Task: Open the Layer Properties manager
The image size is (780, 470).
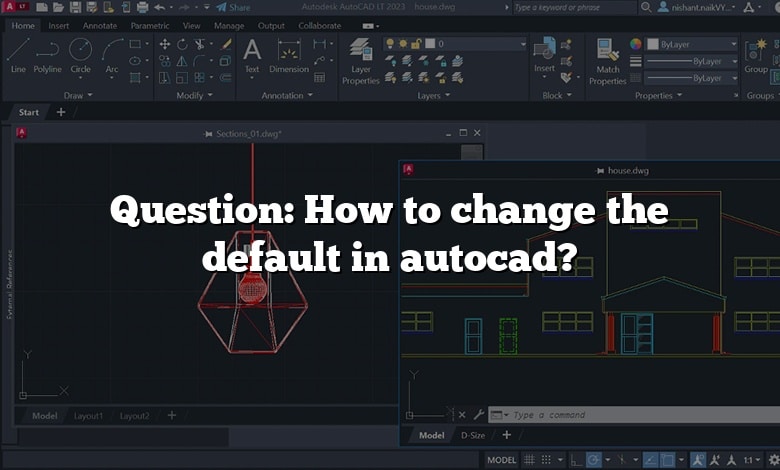Action: coord(361,61)
